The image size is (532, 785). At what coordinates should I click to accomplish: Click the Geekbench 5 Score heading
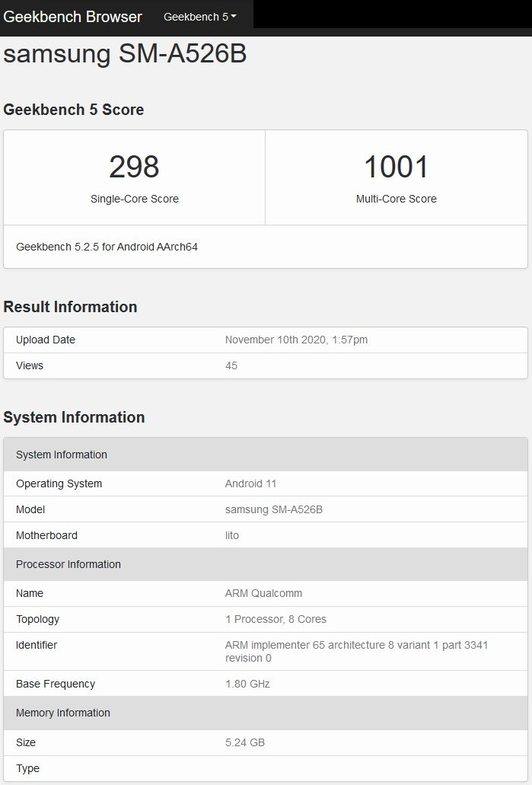click(x=74, y=110)
